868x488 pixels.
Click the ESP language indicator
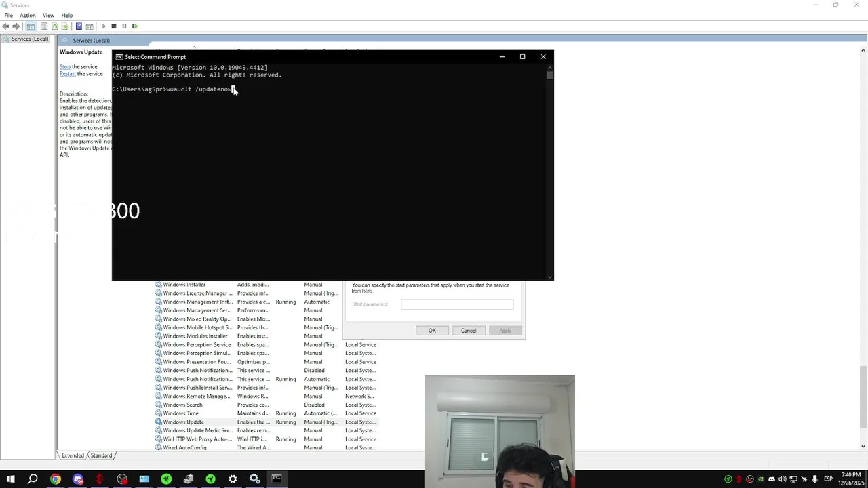coord(828,479)
